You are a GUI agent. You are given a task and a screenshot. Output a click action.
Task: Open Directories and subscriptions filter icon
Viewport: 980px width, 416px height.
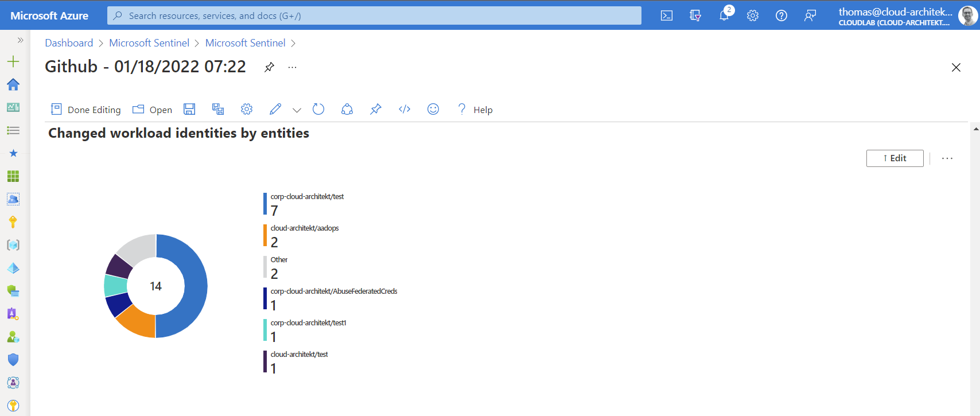(x=695, y=15)
